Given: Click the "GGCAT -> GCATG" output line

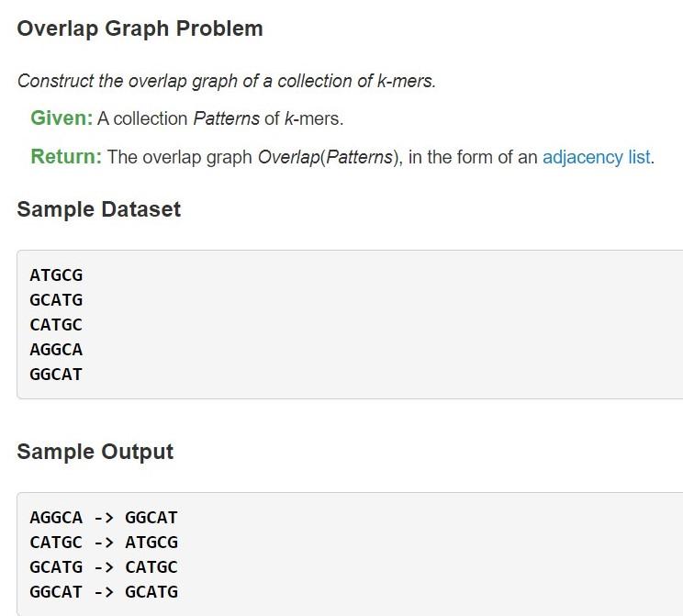Looking at the screenshot, I should (104, 591).
